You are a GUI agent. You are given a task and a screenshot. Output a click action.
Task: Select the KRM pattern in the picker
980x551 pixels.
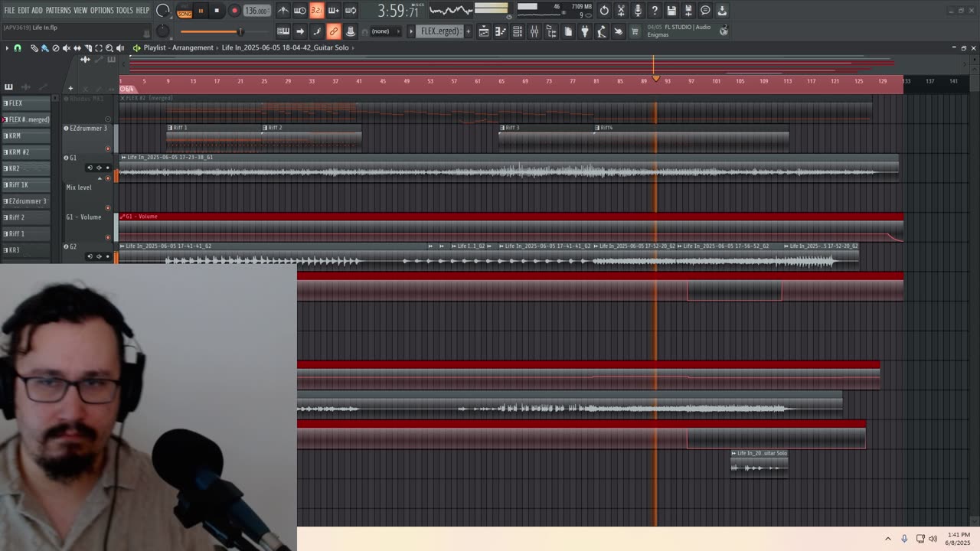(x=26, y=135)
